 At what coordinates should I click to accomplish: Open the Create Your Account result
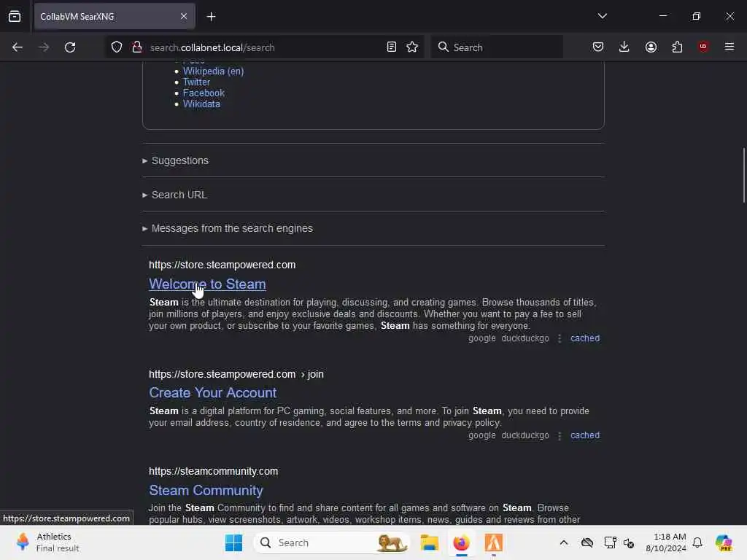click(x=212, y=392)
